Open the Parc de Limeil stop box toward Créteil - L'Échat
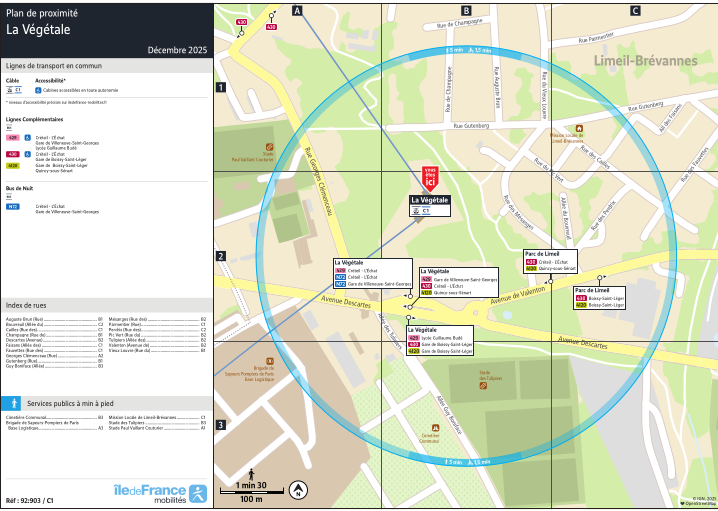 tap(550, 261)
